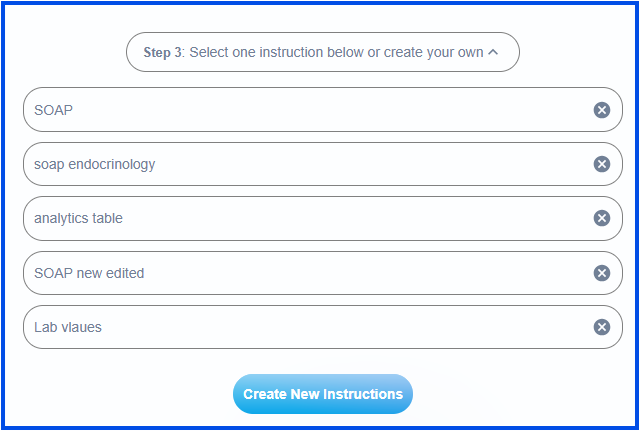Delete the 'soap endocrinology' instruction
This screenshot has width=639, height=431.
(x=602, y=164)
